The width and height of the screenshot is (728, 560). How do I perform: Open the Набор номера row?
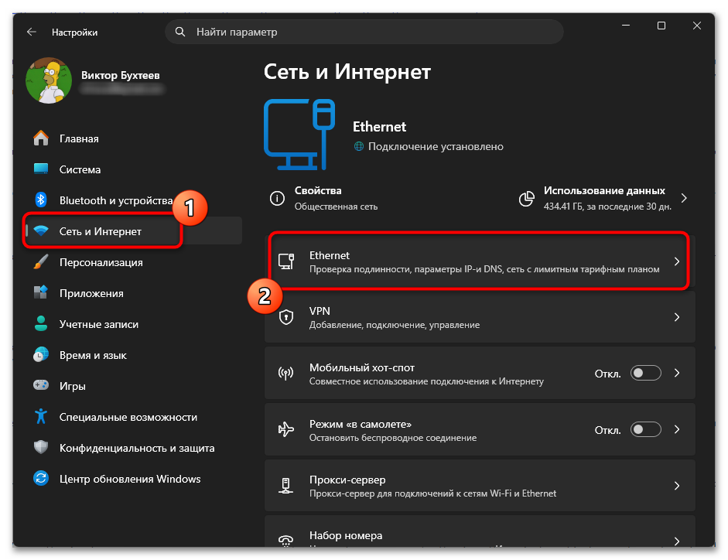click(x=480, y=531)
